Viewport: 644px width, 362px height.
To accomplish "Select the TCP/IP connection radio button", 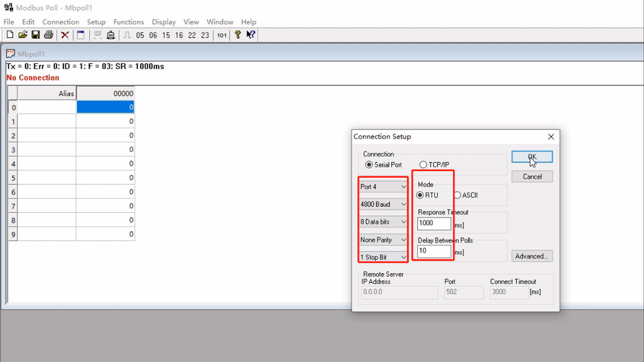I will [424, 164].
